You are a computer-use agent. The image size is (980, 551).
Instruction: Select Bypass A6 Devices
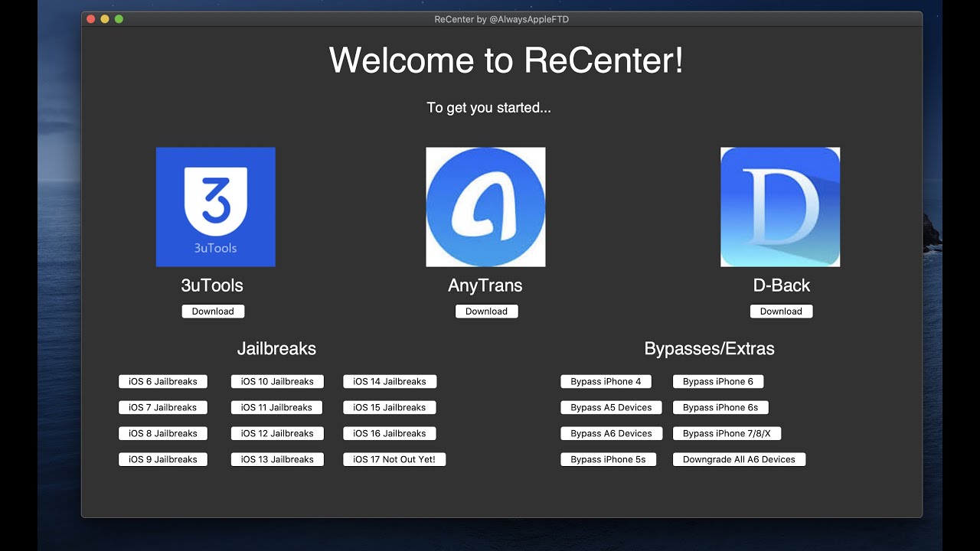pos(611,433)
